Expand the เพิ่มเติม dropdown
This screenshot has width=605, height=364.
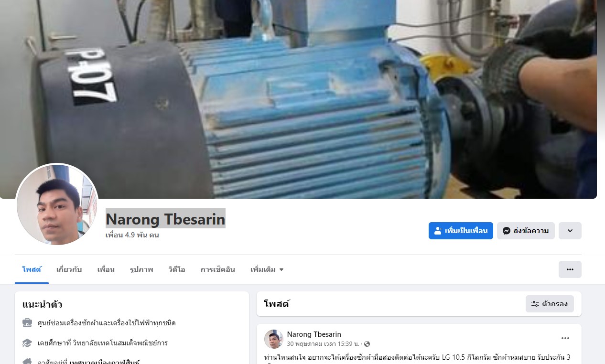click(x=267, y=269)
